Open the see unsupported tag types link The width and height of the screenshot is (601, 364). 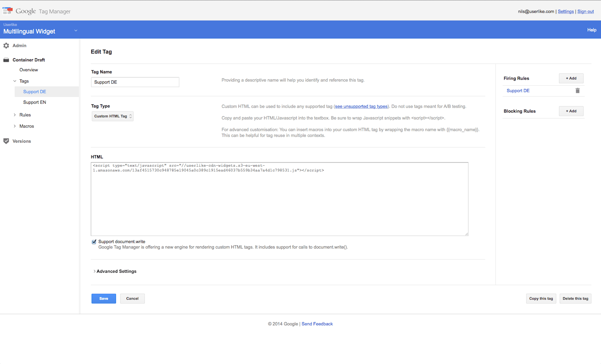(x=361, y=106)
